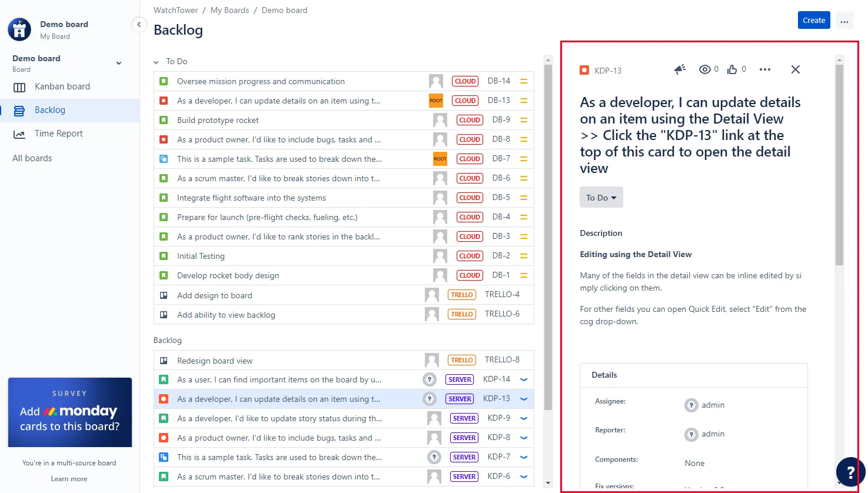The height and width of the screenshot is (493, 868).
Task: Click the priority icon on DB-9
Action: click(x=524, y=120)
